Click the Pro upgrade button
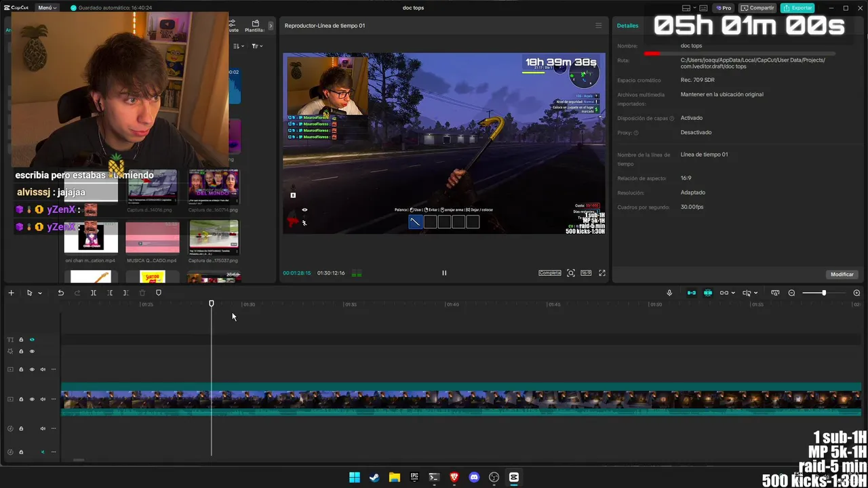The height and width of the screenshot is (488, 868). coord(724,8)
